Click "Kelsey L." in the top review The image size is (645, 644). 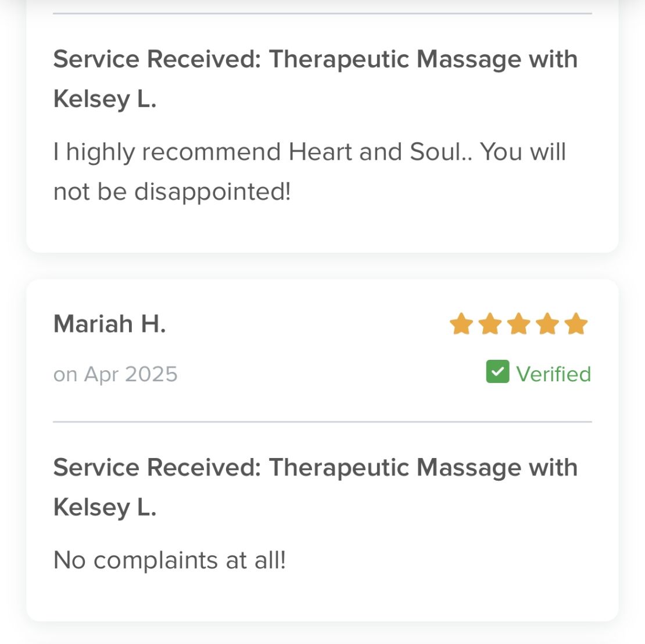pos(105,99)
